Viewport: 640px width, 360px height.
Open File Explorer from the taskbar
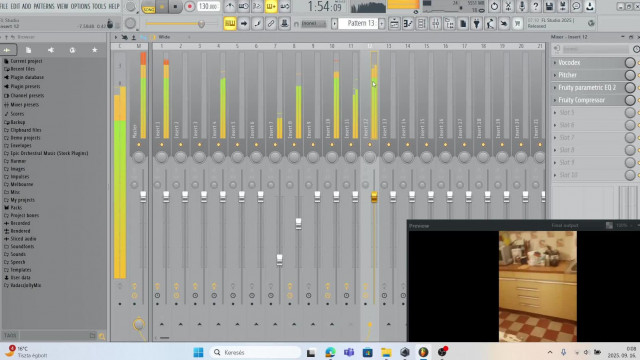pyautogui.click(x=386, y=352)
